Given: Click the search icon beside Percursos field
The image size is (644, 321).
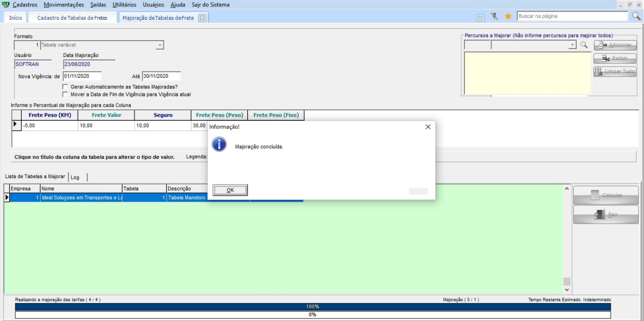Looking at the screenshot, I should pyautogui.click(x=584, y=45).
